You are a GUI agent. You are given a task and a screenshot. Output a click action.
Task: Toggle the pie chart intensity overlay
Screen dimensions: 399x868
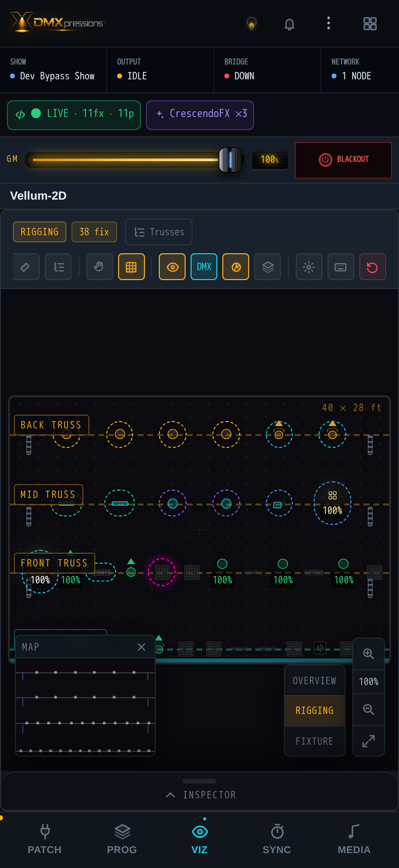click(x=236, y=267)
